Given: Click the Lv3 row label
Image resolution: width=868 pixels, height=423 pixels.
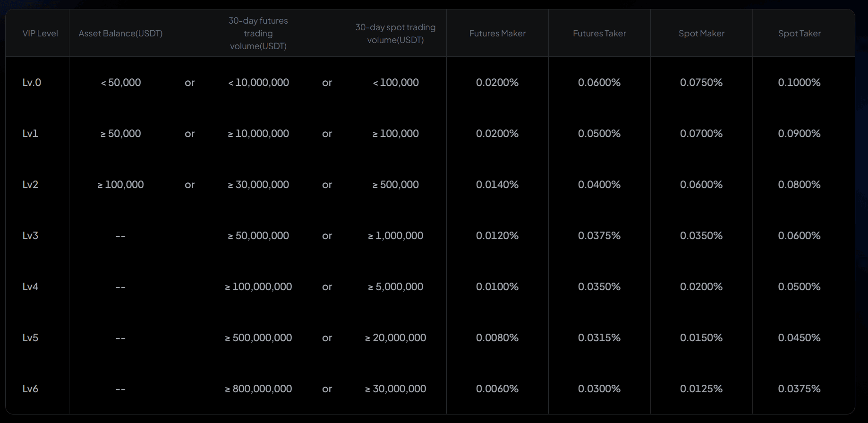Looking at the screenshot, I should pos(30,236).
